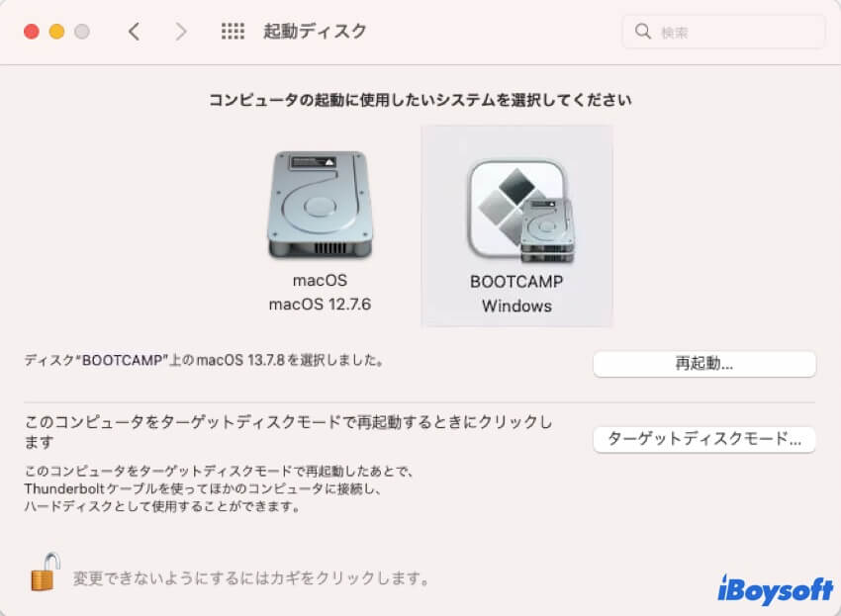Select the macOS hard drive icon
Screen dimensions: 841x616
click(321, 205)
